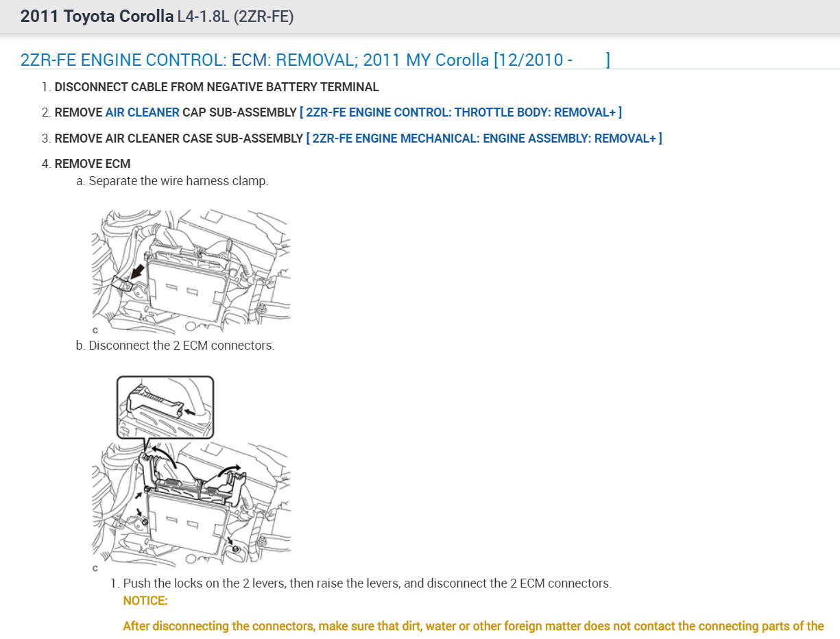Click the lever lock inset callout illustration

point(165,407)
